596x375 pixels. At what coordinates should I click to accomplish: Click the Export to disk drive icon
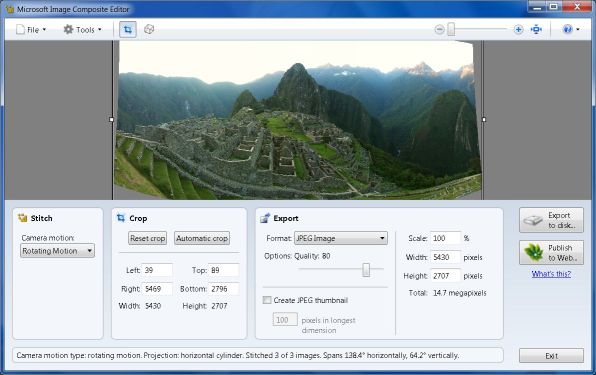(533, 220)
